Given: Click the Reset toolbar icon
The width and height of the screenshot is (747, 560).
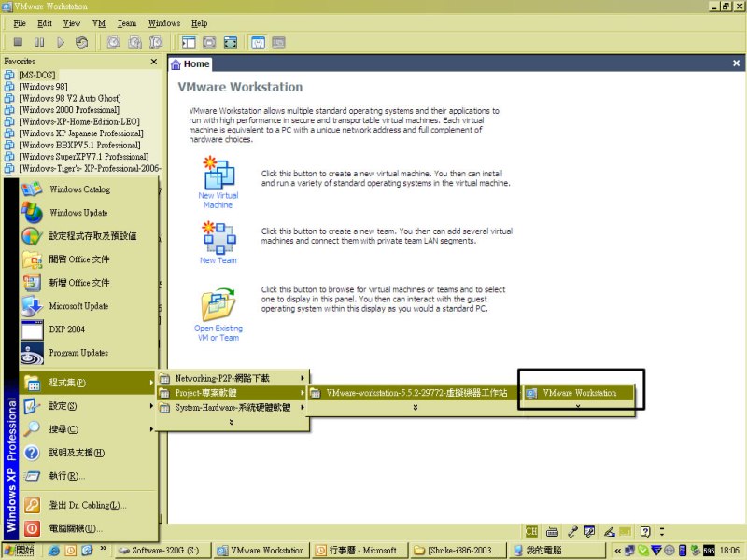Looking at the screenshot, I should pyautogui.click(x=81, y=42).
